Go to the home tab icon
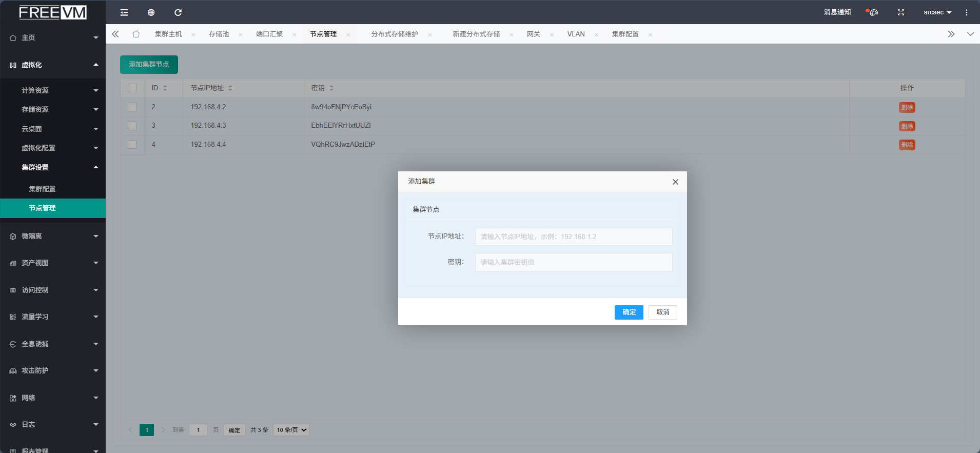Viewport: 980px width, 453px height. click(136, 34)
